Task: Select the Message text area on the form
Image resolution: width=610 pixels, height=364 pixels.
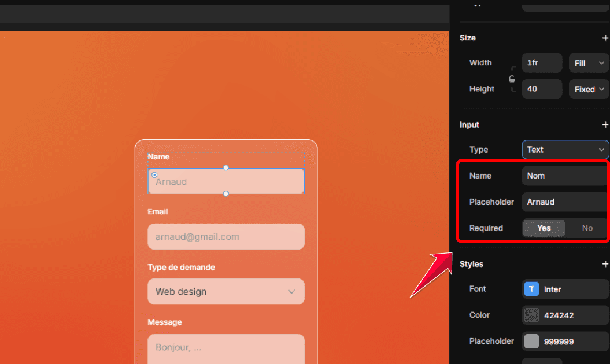Action: coord(225,347)
